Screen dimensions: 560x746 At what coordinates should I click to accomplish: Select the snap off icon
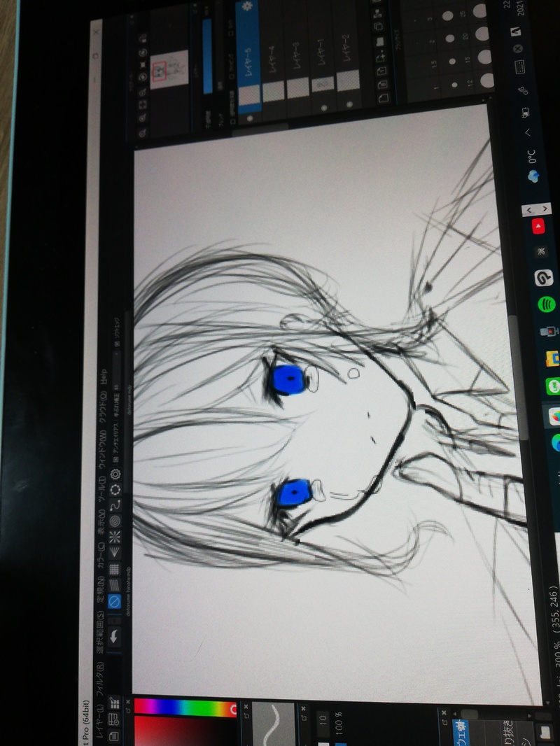[114, 601]
